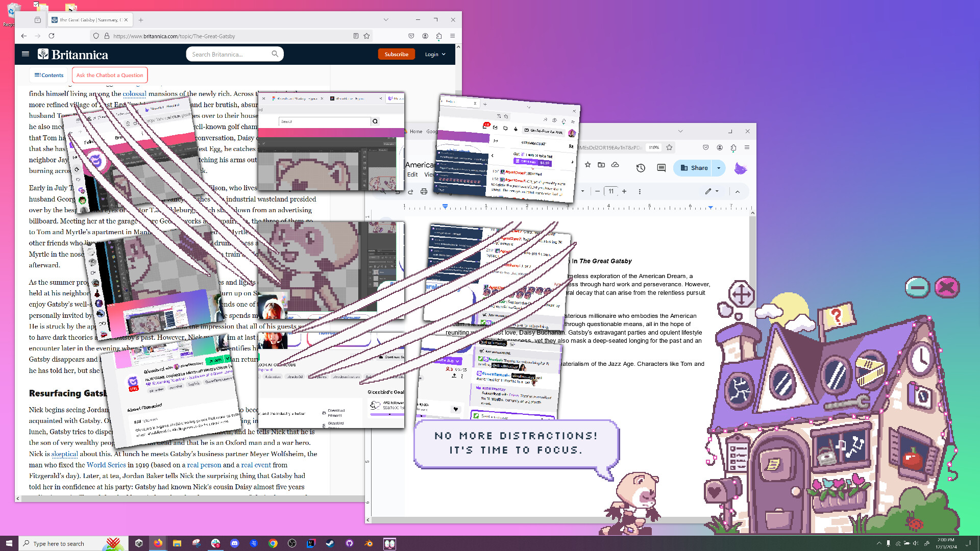Screen dimensions: 980x551
Task: Reload the Britannica page
Action: 52,36
